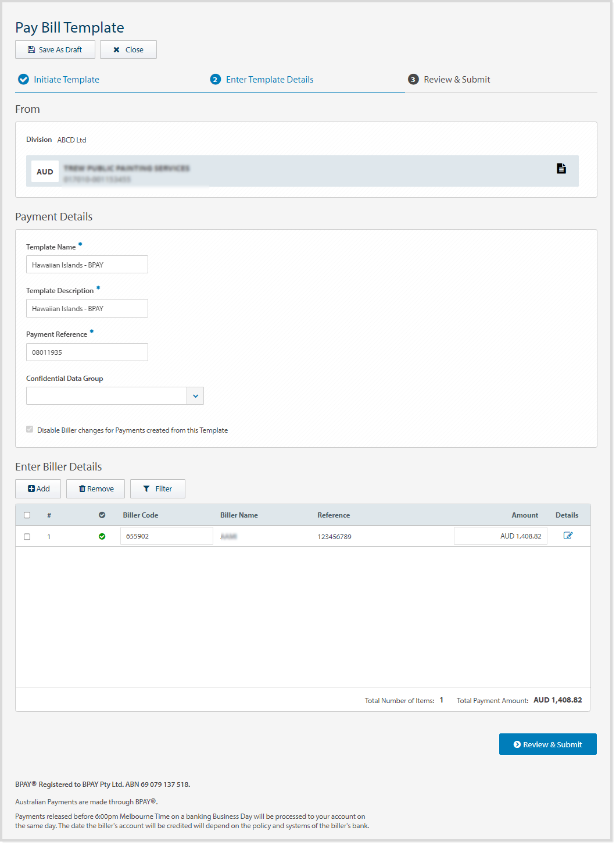Close the Pay Bill Template
The image size is (616, 845).
pos(128,50)
